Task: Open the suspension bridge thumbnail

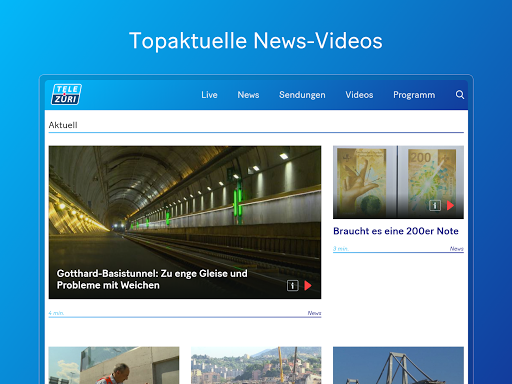Action: pyautogui.click(x=398, y=365)
